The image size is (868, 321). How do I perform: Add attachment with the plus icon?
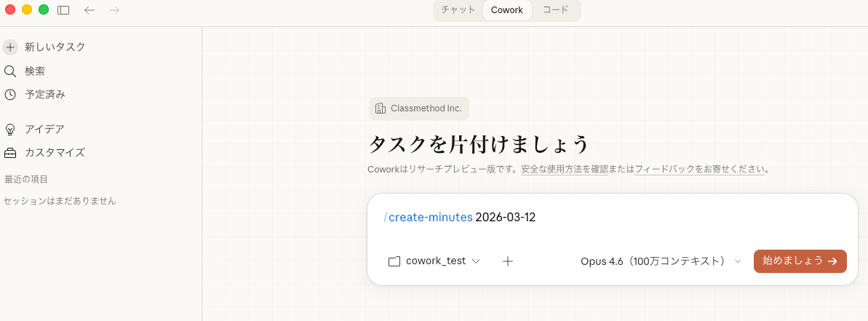pyautogui.click(x=508, y=262)
